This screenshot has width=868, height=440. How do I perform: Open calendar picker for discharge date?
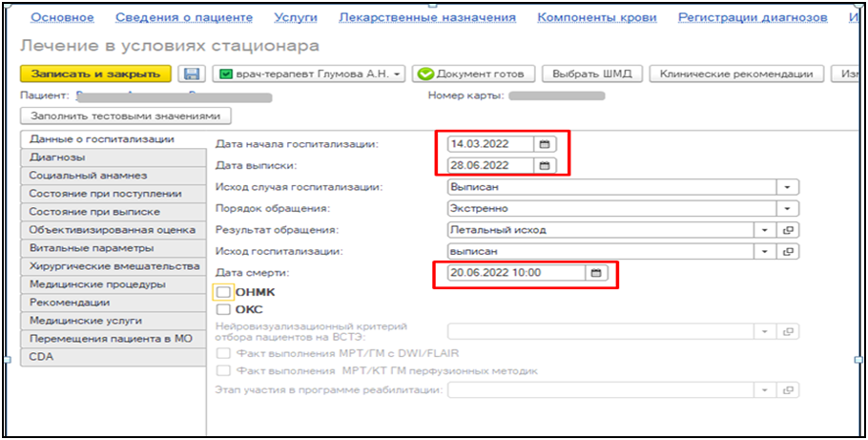(x=545, y=165)
